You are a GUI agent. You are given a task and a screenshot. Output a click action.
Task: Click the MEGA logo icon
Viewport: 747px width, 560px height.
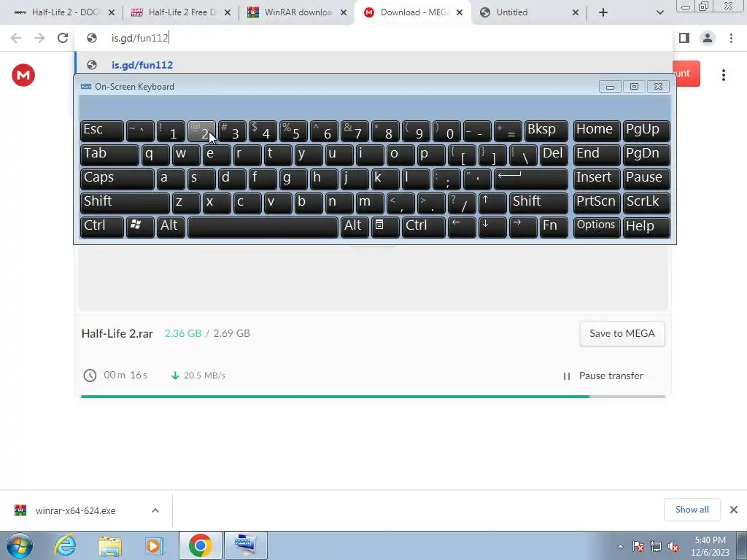click(23, 75)
